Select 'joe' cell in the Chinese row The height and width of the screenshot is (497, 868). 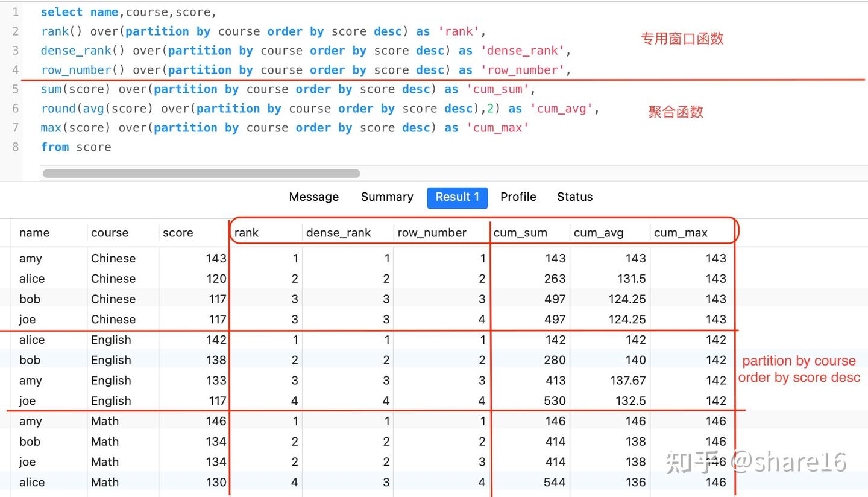click(27, 320)
